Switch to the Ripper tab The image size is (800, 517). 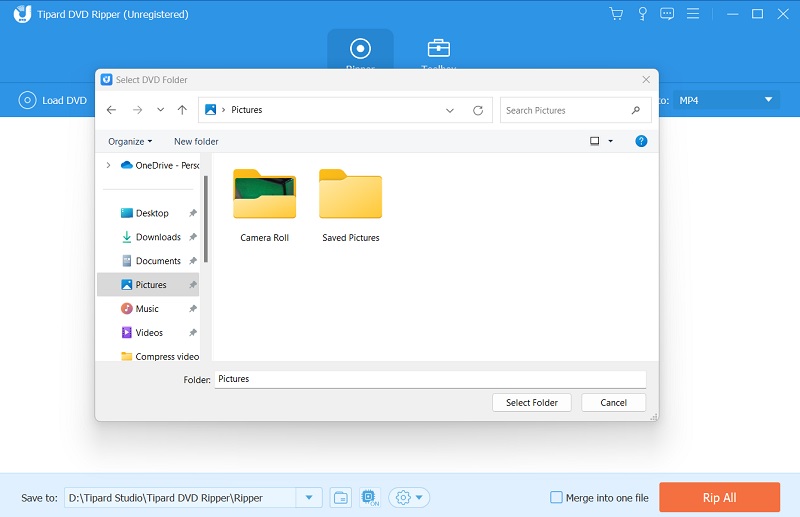360,50
